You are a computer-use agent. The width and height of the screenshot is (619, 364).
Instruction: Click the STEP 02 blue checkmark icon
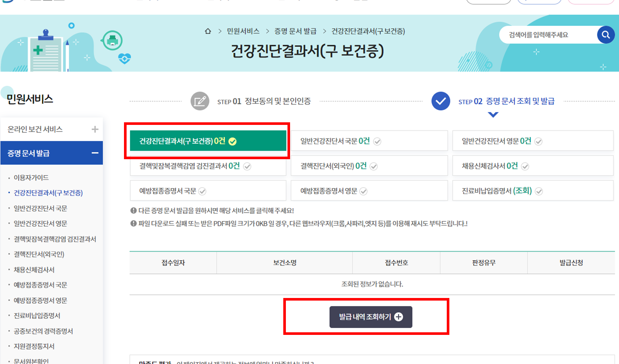coord(440,101)
